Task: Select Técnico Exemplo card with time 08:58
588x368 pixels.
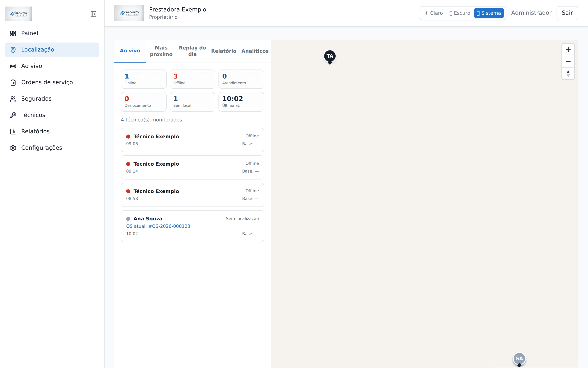Action: click(193, 195)
